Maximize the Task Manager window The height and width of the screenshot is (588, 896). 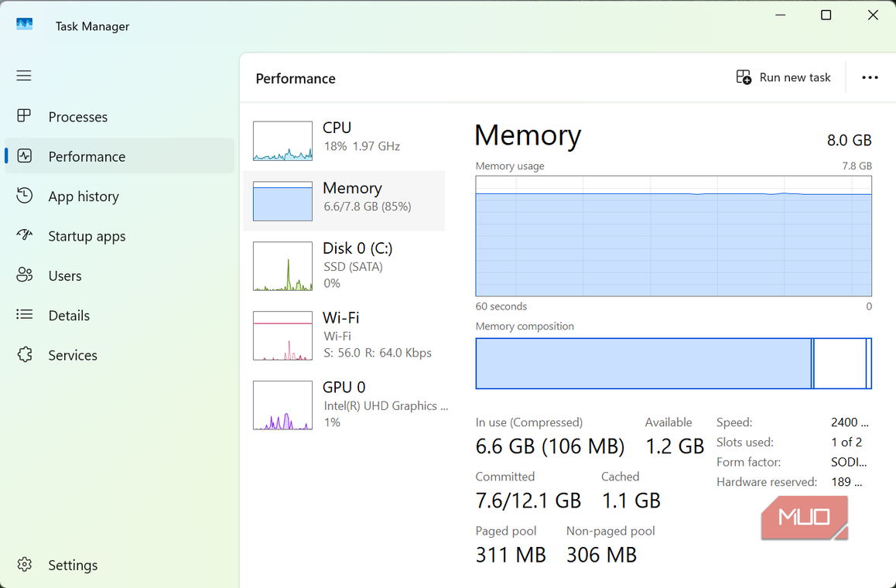tap(826, 15)
